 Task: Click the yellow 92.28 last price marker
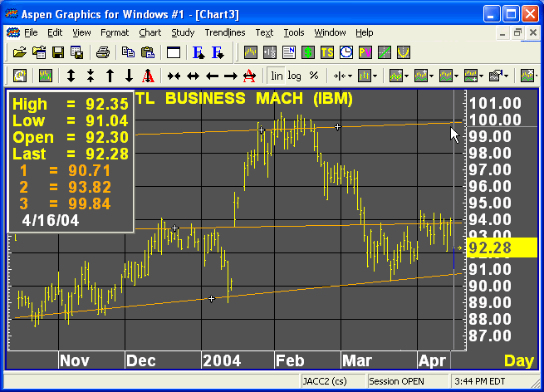click(x=495, y=247)
